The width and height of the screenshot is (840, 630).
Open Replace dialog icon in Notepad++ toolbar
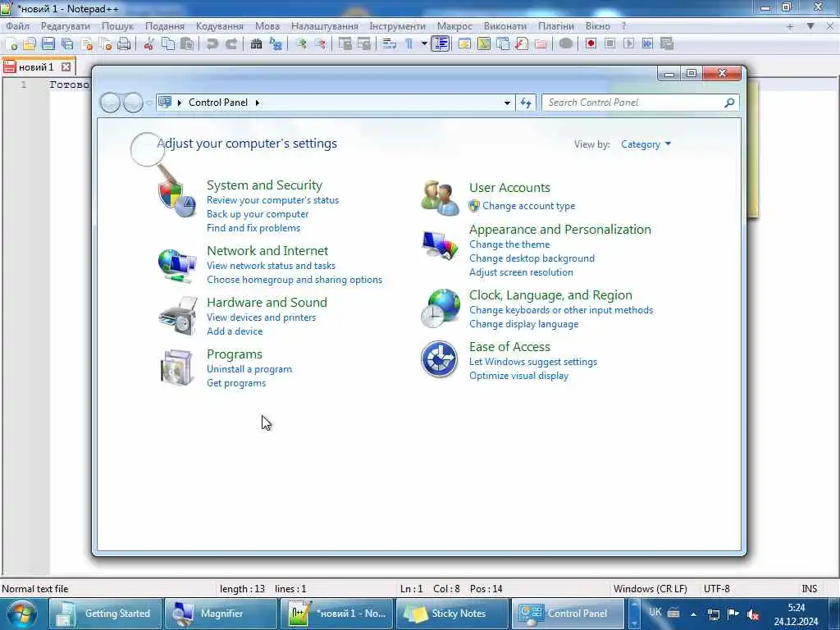pyautogui.click(x=276, y=44)
